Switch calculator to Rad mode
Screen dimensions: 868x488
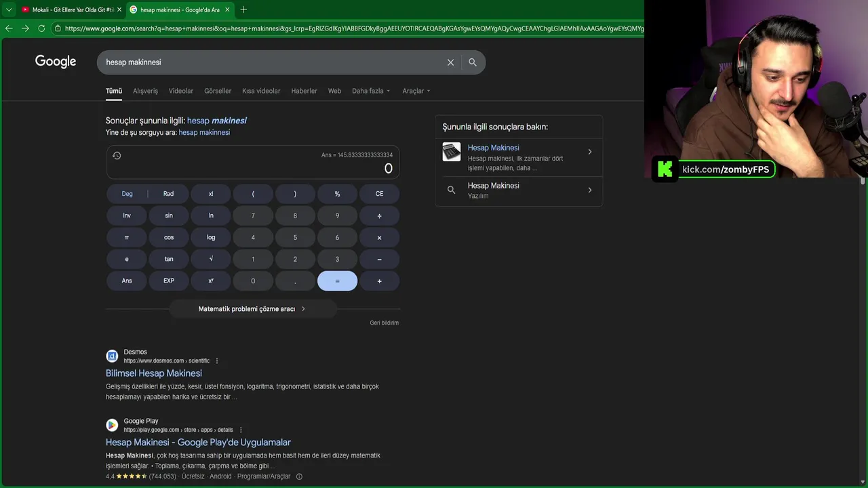[169, 194]
